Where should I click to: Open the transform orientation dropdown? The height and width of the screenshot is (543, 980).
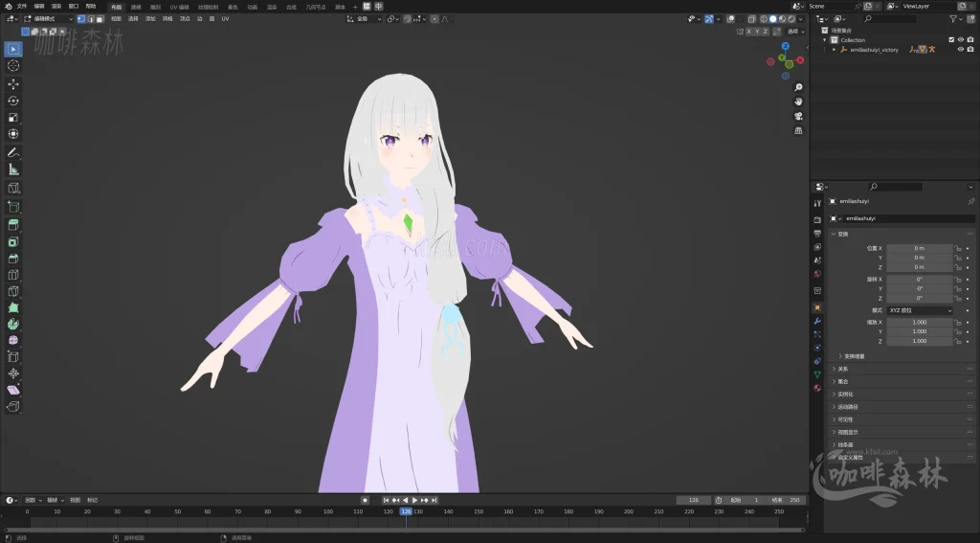pyautogui.click(x=364, y=19)
